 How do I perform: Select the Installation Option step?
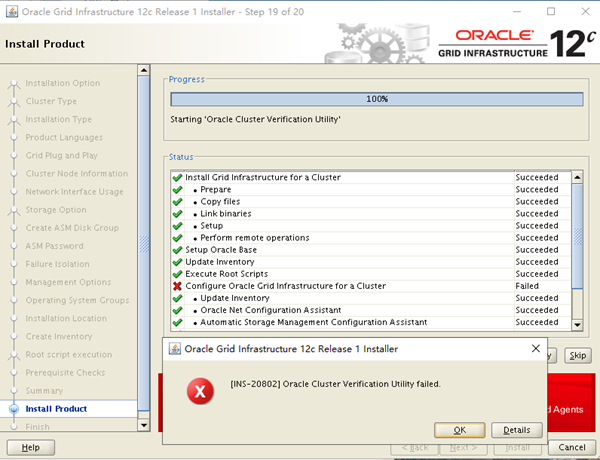click(63, 83)
